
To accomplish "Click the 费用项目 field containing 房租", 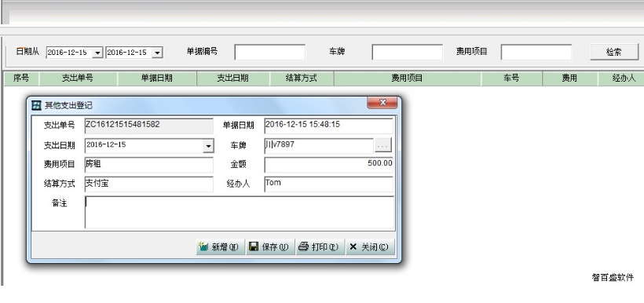I will 149,165.
